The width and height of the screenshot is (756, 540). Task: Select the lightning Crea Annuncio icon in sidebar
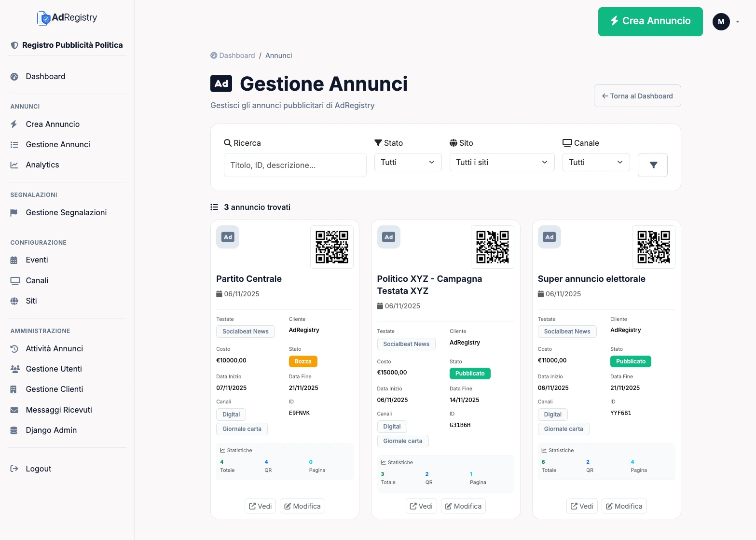tap(14, 124)
